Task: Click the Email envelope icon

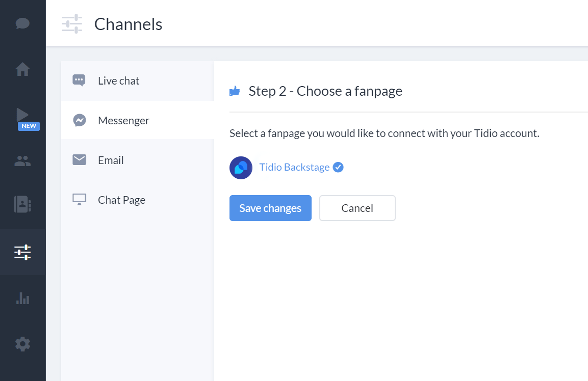Action: click(x=79, y=159)
